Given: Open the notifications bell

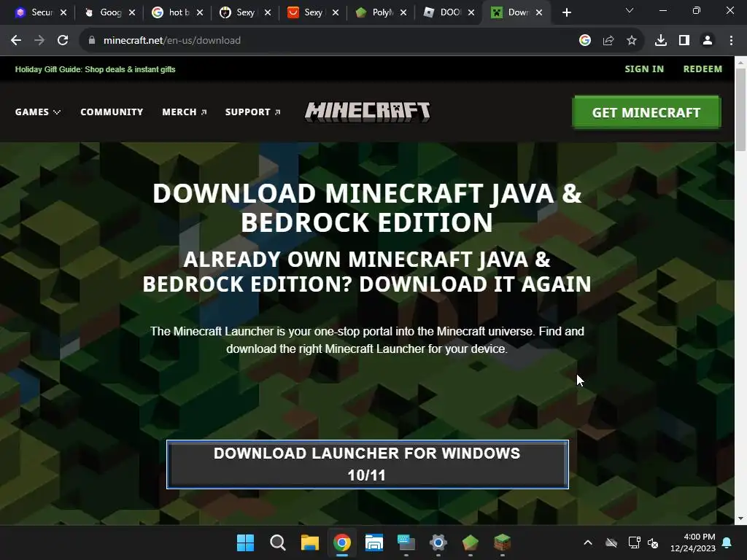Looking at the screenshot, I should 727,542.
